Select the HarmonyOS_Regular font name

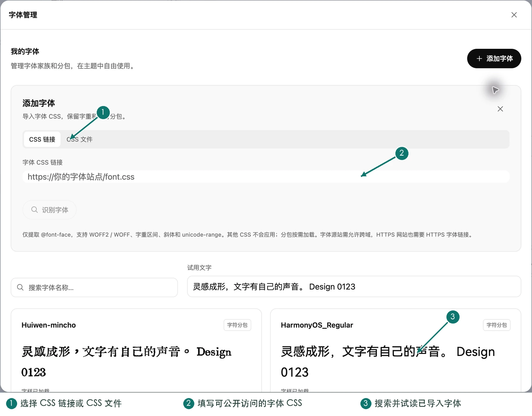tap(317, 325)
